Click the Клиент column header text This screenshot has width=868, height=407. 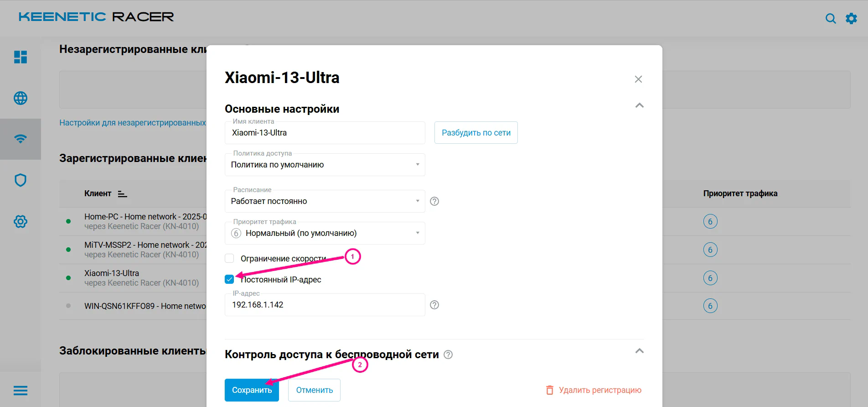pyautogui.click(x=98, y=193)
